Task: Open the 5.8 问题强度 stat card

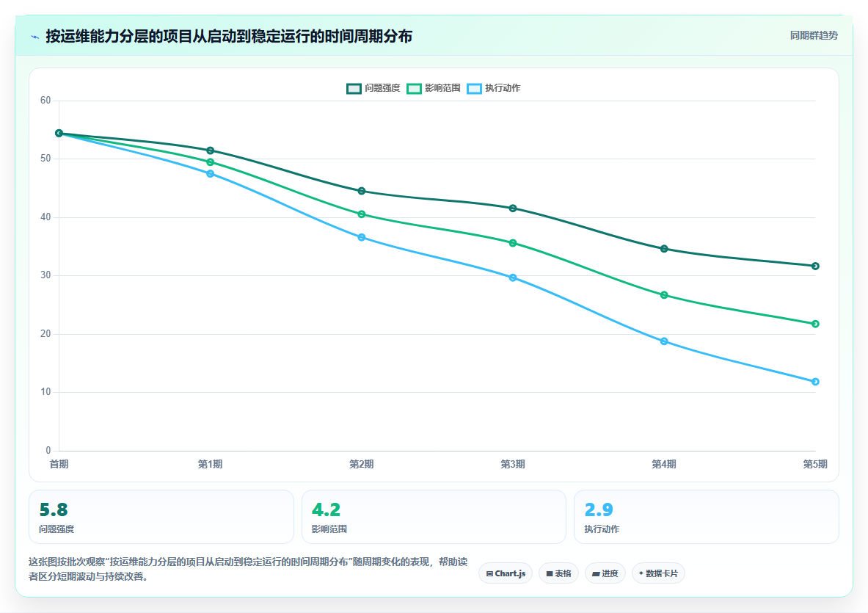Action: pos(161,517)
